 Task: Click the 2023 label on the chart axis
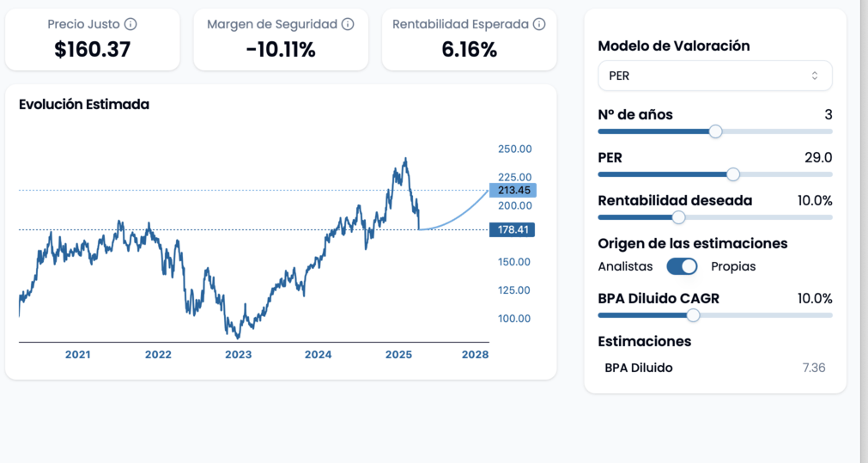click(x=238, y=355)
